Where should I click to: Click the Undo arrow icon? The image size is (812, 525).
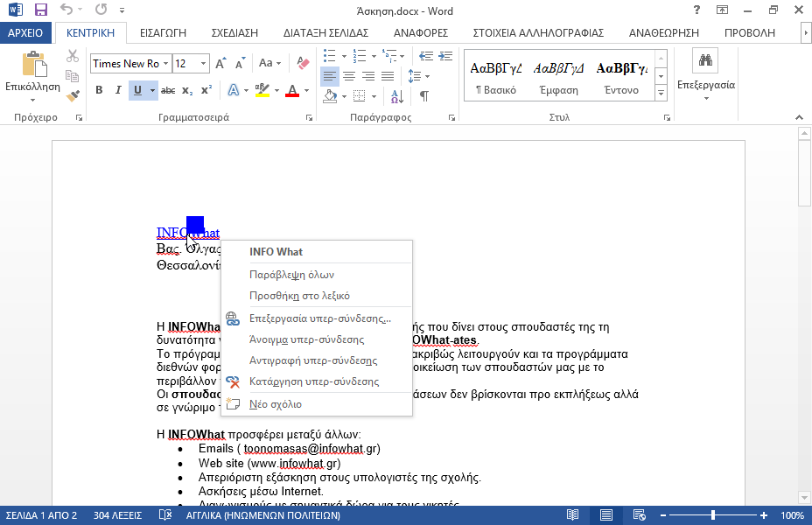click(66, 10)
